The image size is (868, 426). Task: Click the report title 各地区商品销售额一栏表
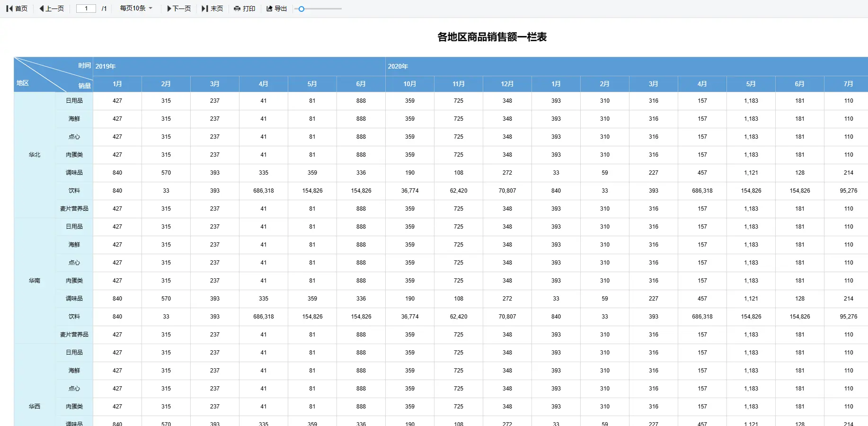click(x=492, y=37)
